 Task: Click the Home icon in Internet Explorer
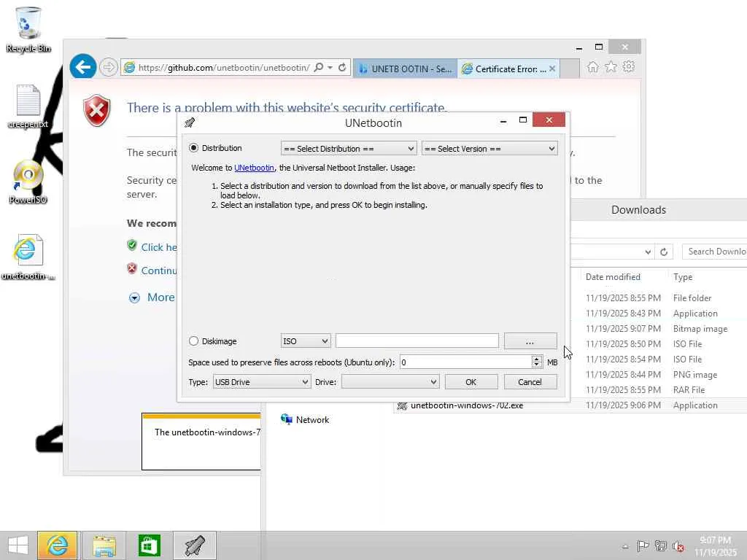(592, 66)
